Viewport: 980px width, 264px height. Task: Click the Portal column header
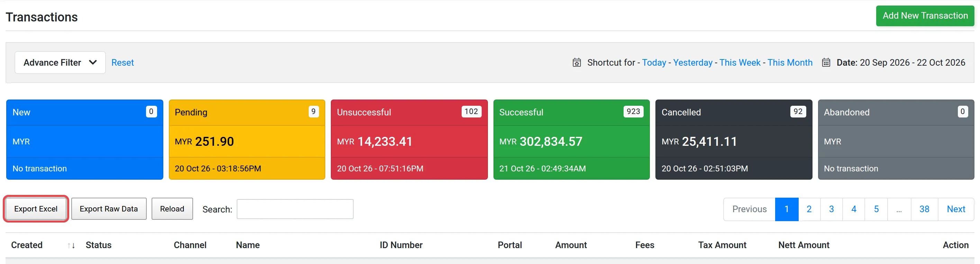pyautogui.click(x=510, y=245)
